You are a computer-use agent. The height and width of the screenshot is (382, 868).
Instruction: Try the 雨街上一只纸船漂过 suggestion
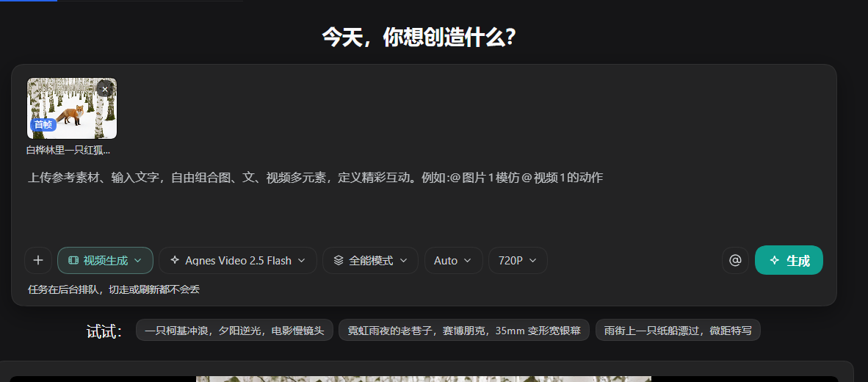pyautogui.click(x=678, y=330)
